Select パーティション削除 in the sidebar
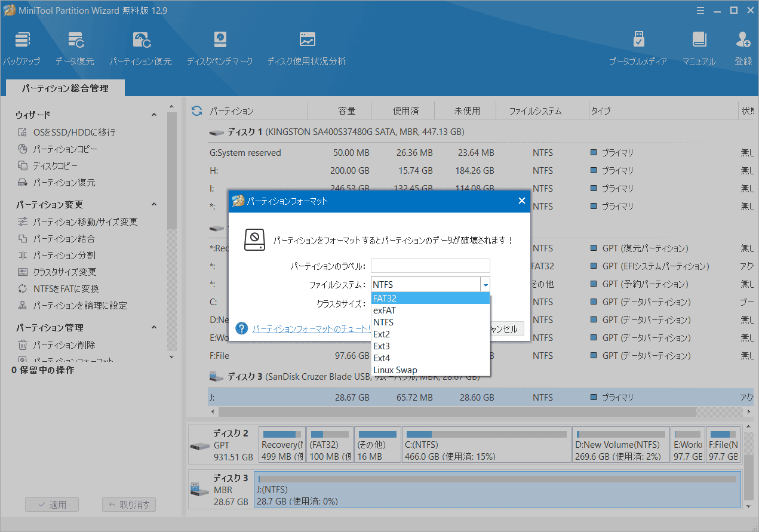Screen dimensions: 759x532 56,345
